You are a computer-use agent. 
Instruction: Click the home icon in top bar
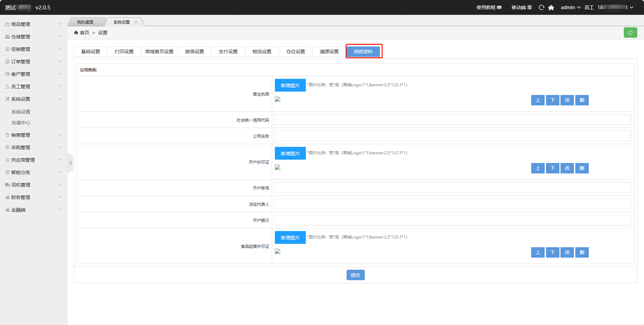(551, 7)
